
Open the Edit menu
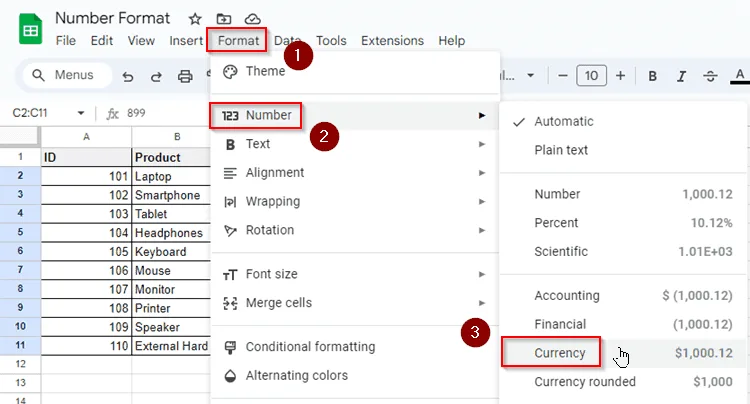tap(102, 41)
